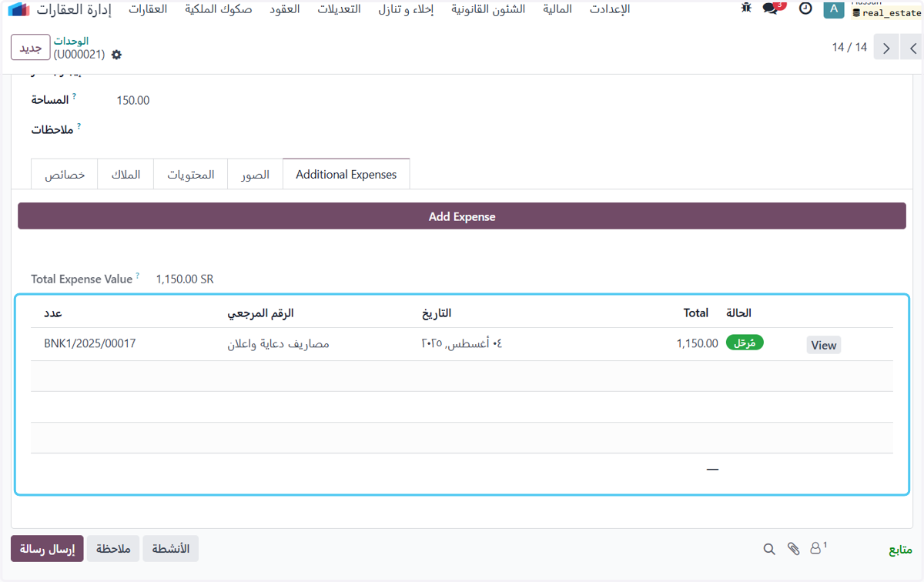Screen dimensions: 924x582
Task: Open the صكوك الملكية menu
Action: tap(218, 9)
